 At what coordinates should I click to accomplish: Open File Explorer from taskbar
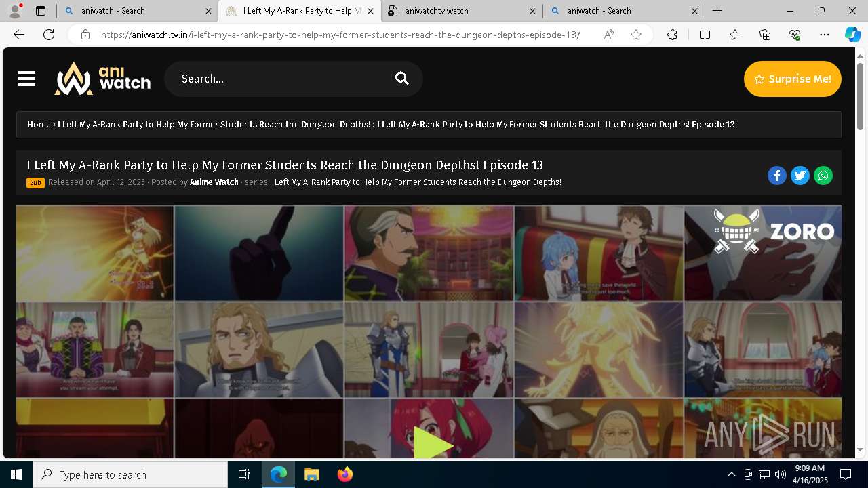(311, 474)
